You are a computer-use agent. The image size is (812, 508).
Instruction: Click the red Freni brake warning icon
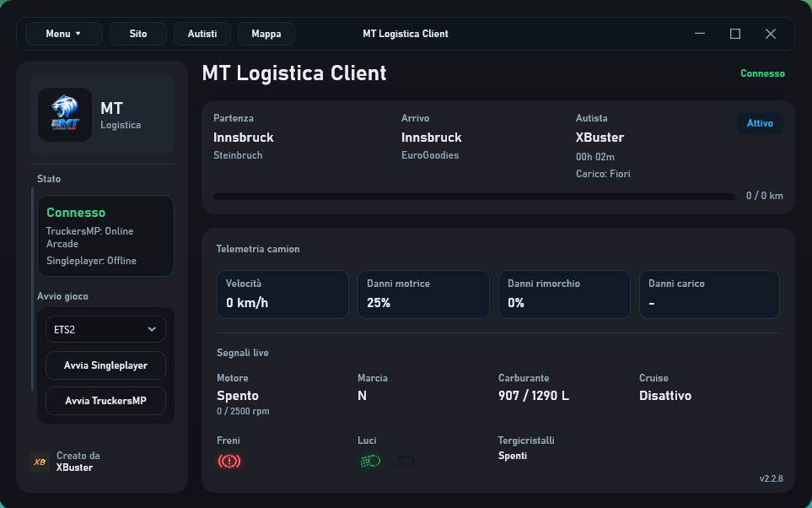pyautogui.click(x=229, y=461)
